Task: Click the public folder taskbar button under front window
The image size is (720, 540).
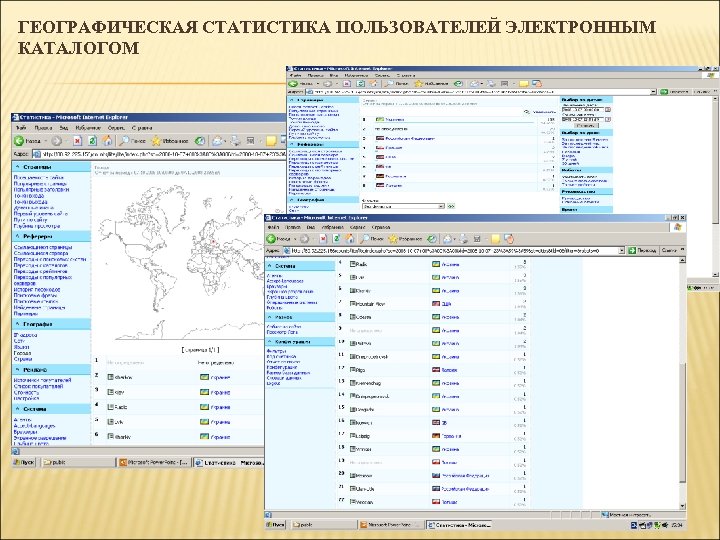Action: click(324, 524)
